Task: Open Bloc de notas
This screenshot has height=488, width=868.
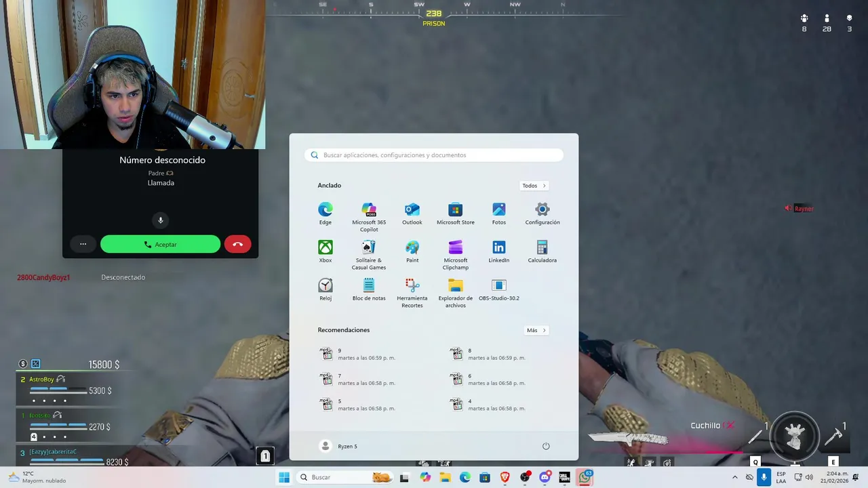Action: (x=369, y=289)
